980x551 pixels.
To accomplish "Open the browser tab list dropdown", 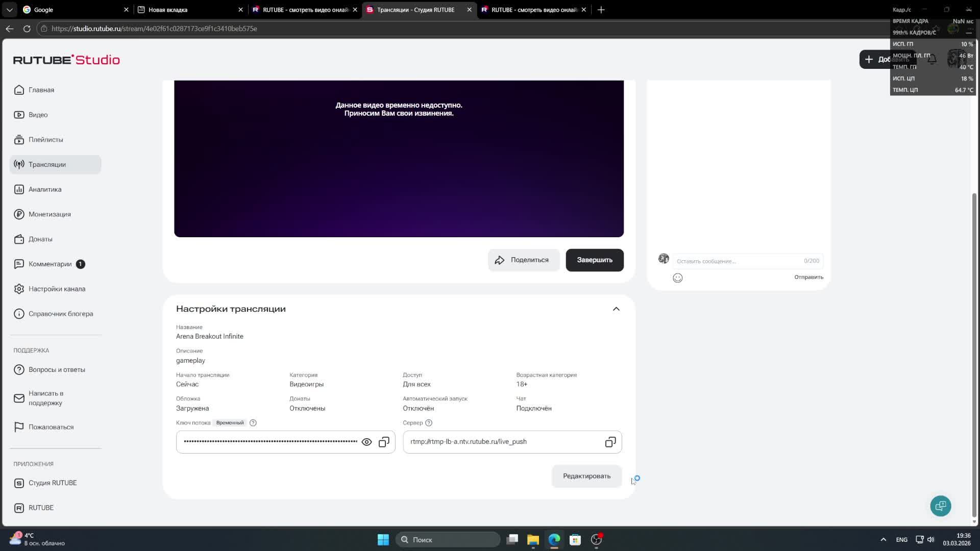I will (9, 10).
